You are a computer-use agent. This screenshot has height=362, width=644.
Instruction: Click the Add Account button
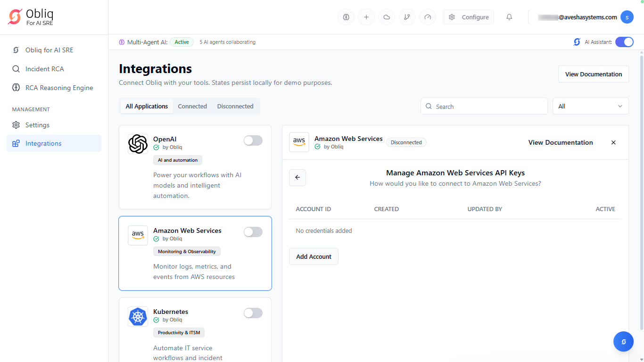point(314,256)
